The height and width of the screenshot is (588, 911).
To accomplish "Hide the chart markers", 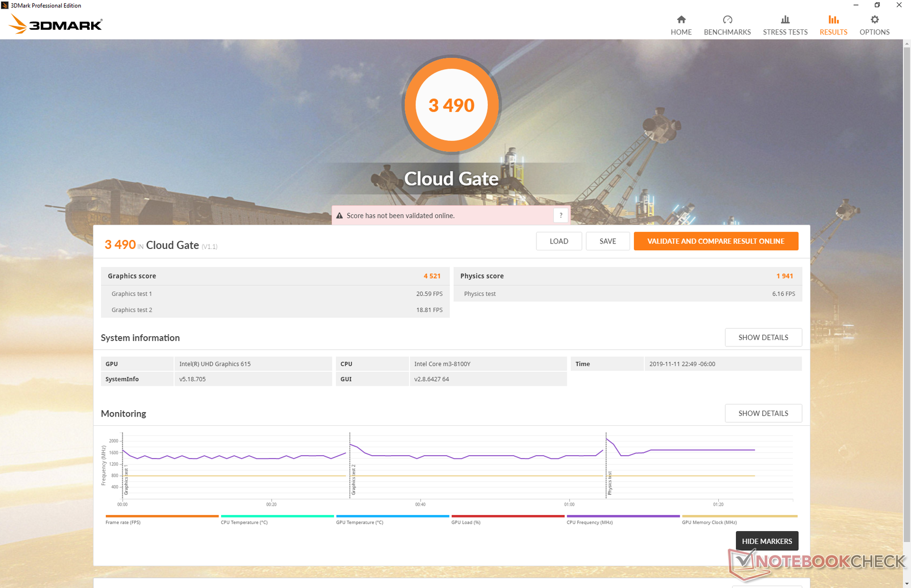I will [767, 541].
